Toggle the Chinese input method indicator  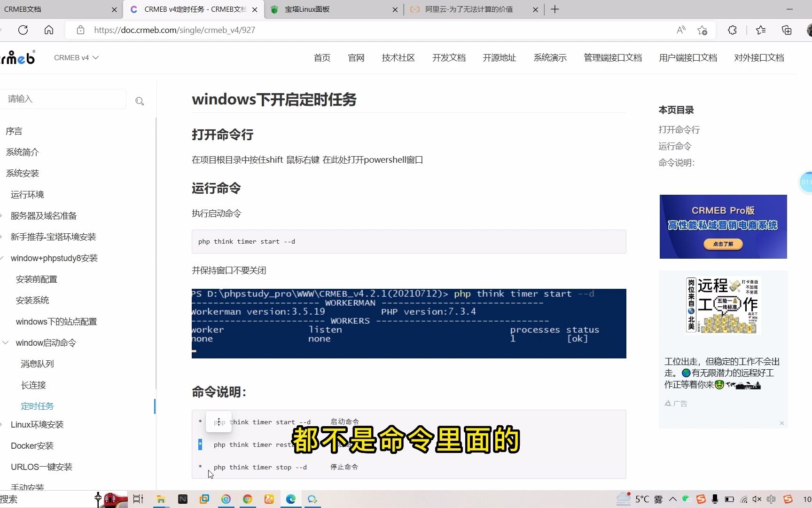771,499
